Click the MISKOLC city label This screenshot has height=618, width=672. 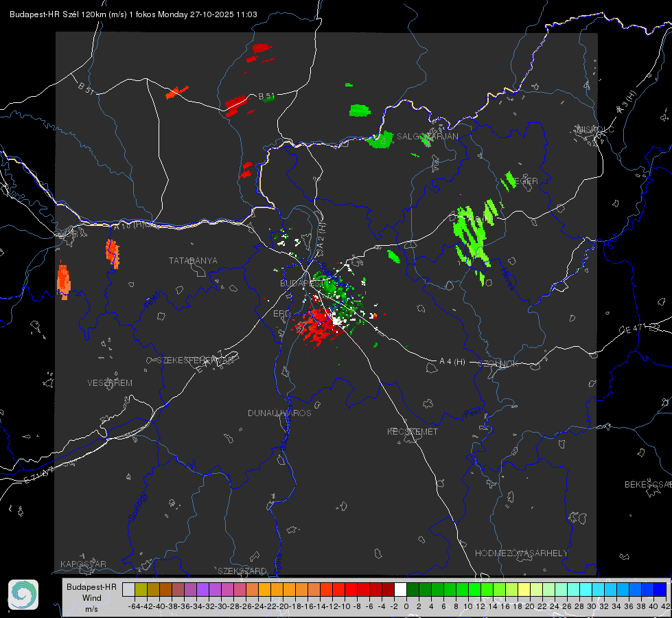[595, 129]
